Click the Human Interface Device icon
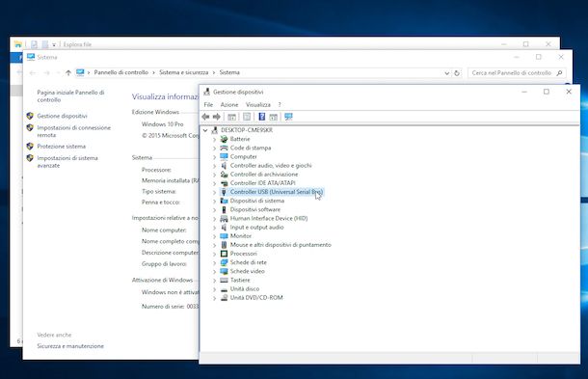 [x=224, y=218]
